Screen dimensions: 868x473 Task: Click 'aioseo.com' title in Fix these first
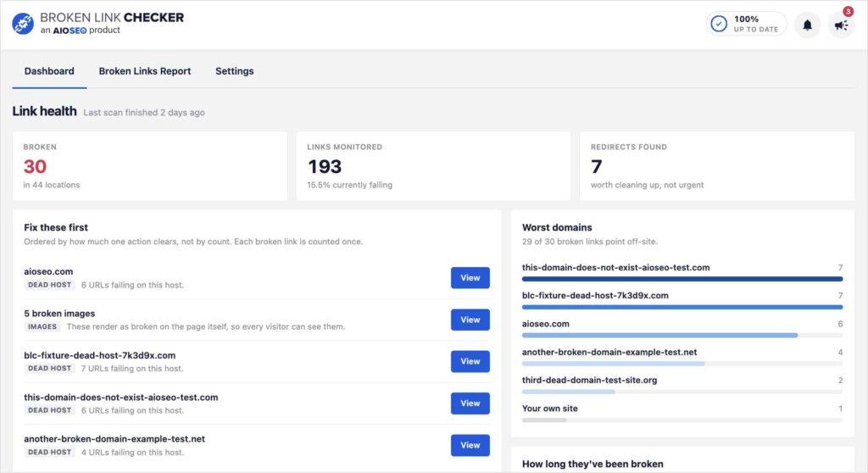[48, 271]
